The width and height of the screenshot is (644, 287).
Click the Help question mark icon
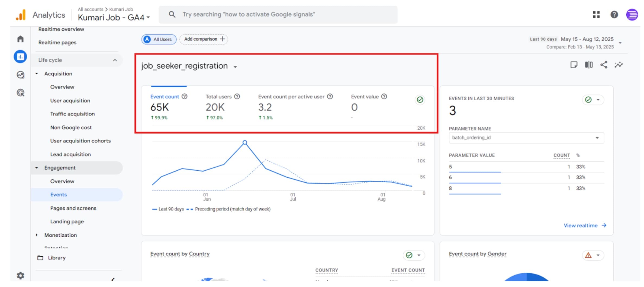point(614,15)
